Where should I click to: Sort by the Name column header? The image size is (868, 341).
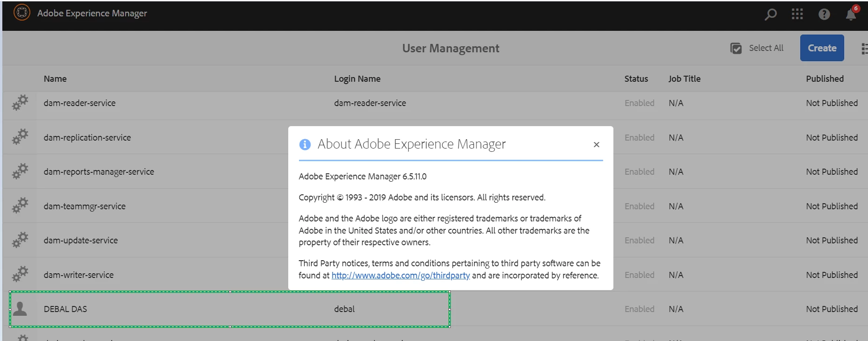click(55, 78)
